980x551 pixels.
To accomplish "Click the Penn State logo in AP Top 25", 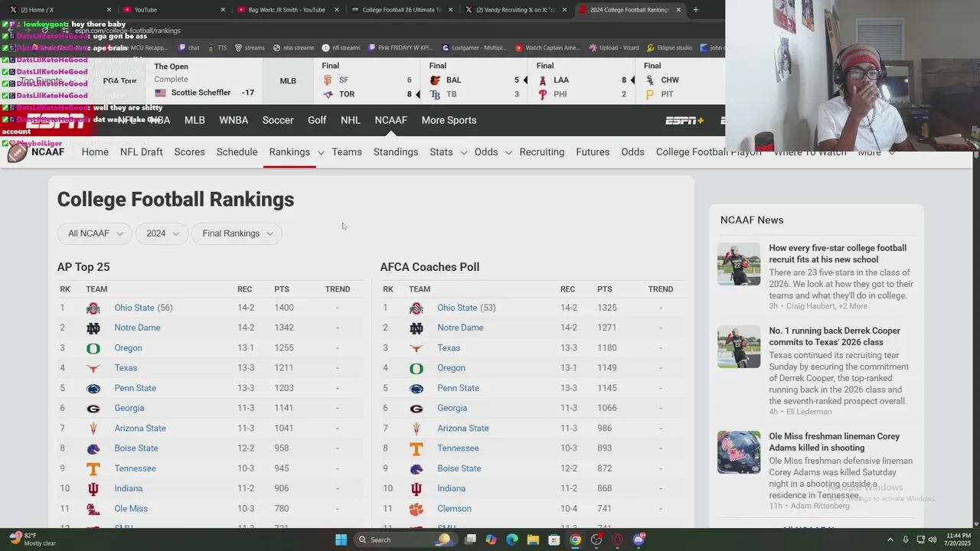I will [x=93, y=388].
